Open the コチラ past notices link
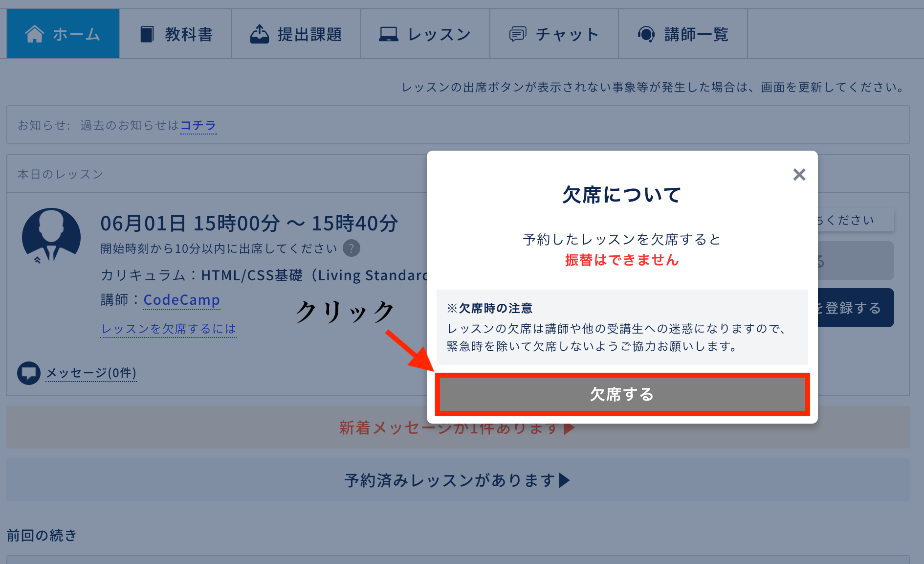 click(x=198, y=125)
